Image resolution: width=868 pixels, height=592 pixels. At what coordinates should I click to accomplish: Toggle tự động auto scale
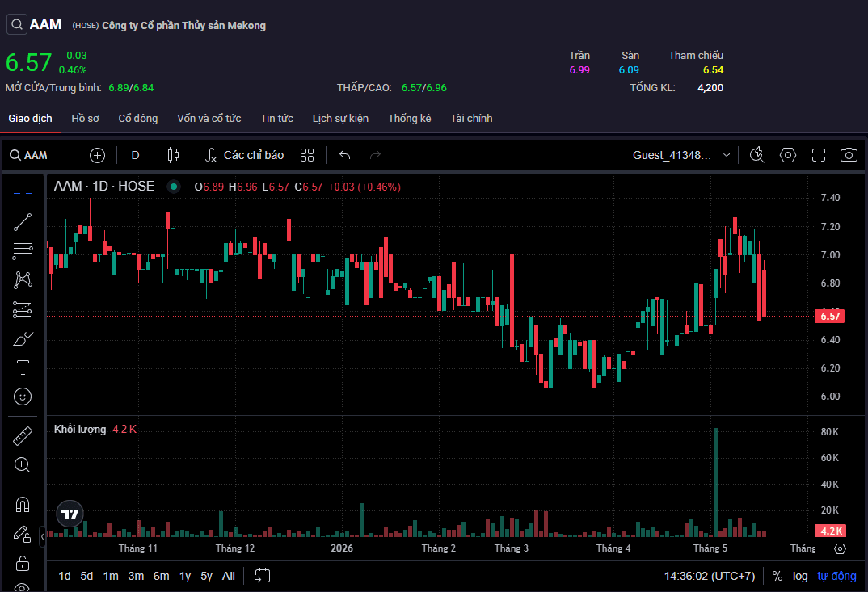click(x=837, y=576)
